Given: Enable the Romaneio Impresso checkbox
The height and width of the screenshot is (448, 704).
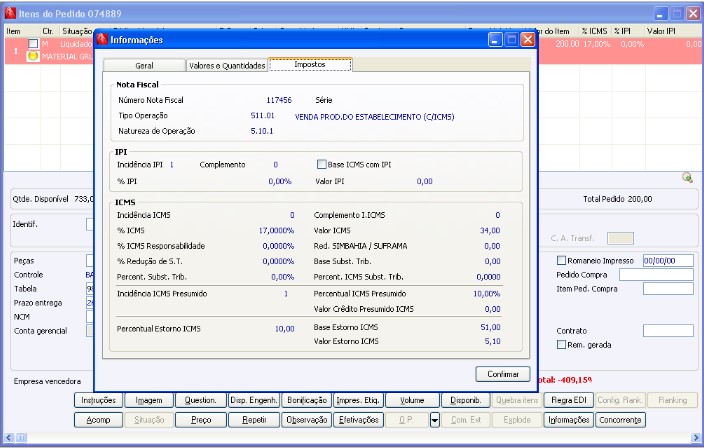Looking at the screenshot, I should 561,260.
